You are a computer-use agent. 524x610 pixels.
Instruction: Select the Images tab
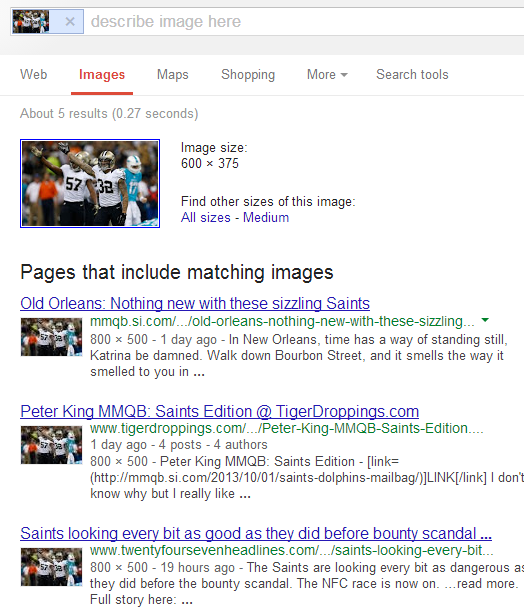point(102,74)
